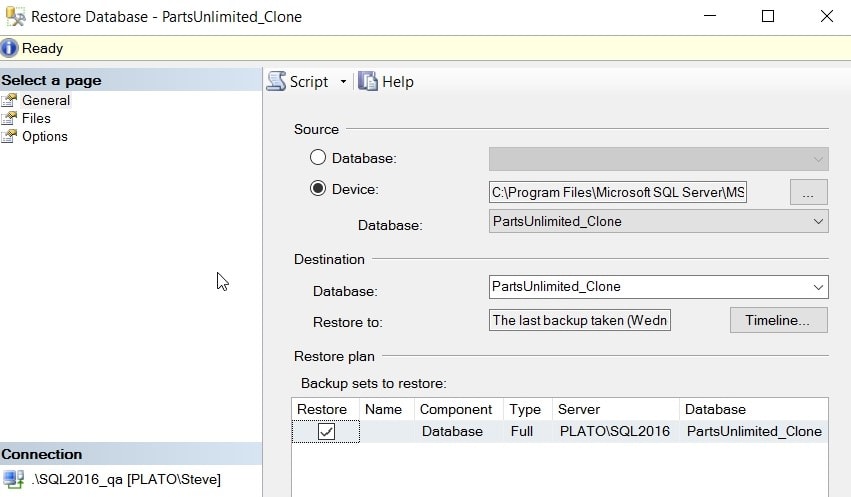The image size is (851, 497).
Task: Uncheck the Restore checkbox for the backup set
Action: coord(326,431)
